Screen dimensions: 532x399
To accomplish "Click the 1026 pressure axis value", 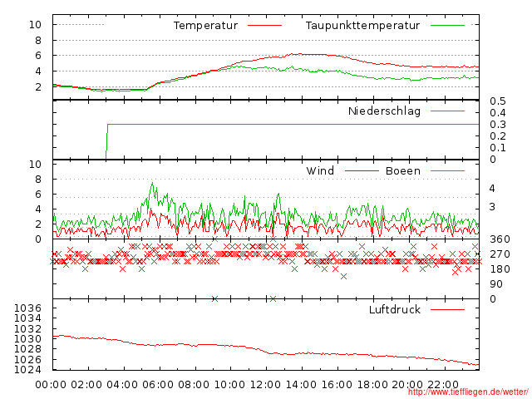I will pyautogui.click(x=27, y=359).
